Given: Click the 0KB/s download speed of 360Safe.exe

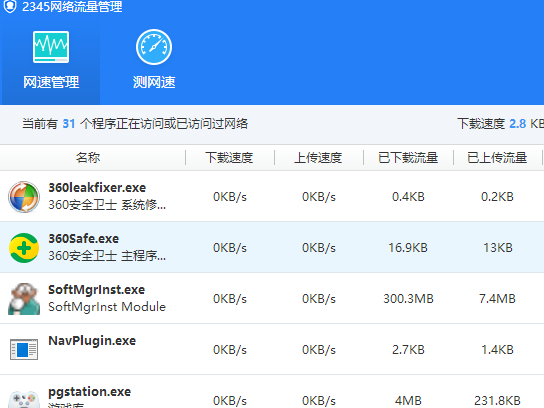Looking at the screenshot, I should tap(230, 248).
